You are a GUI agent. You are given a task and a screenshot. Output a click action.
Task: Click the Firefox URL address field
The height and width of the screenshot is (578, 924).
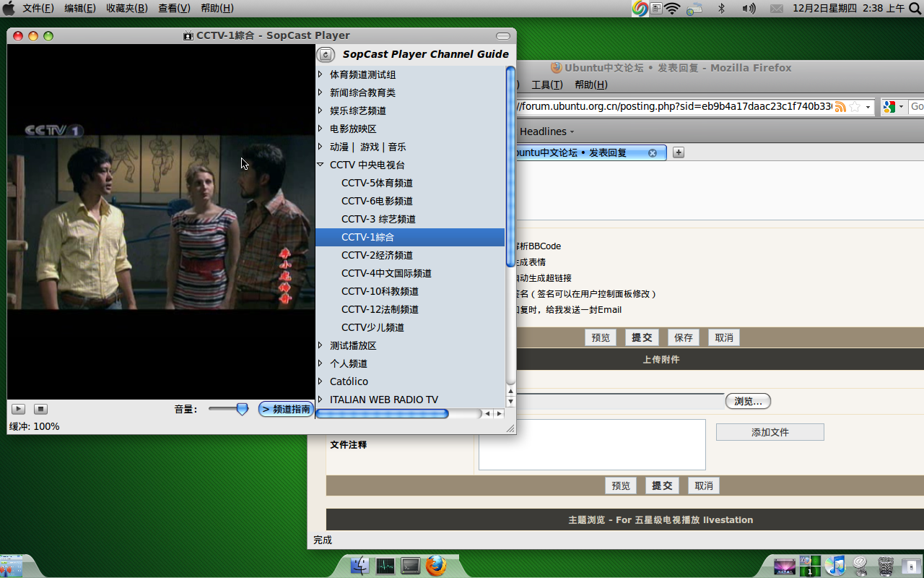[675, 106]
